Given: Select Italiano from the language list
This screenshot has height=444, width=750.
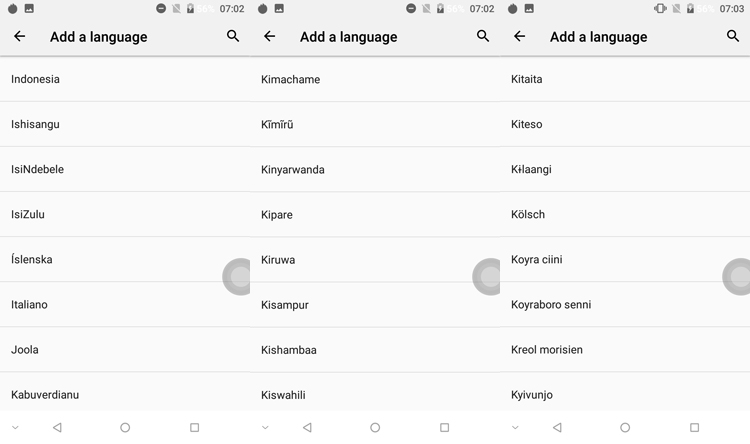Looking at the screenshot, I should point(125,304).
